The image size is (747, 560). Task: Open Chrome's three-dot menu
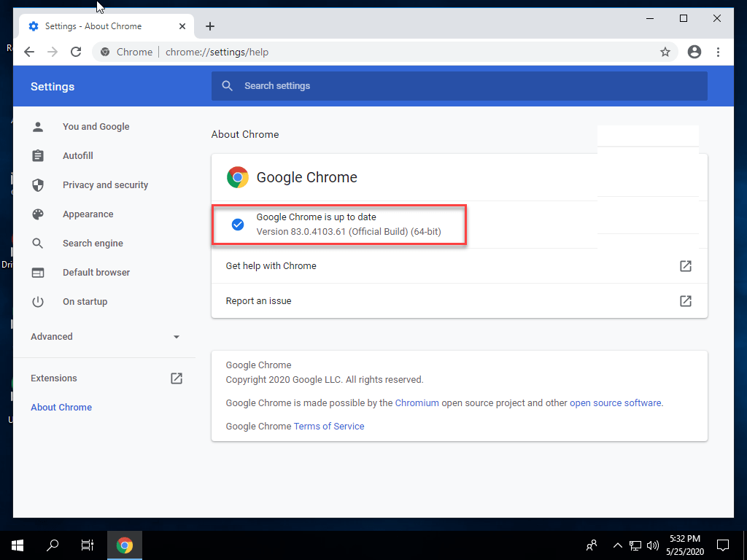pos(718,52)
